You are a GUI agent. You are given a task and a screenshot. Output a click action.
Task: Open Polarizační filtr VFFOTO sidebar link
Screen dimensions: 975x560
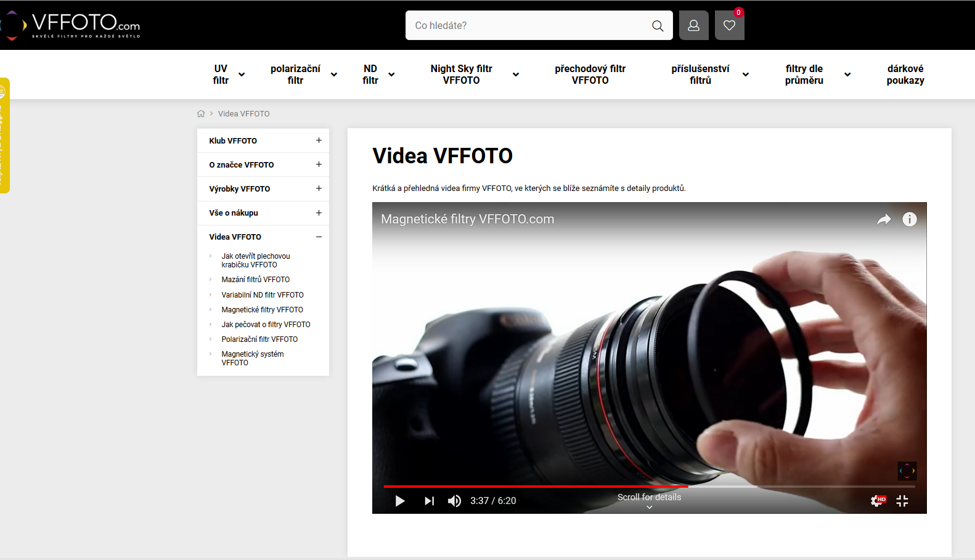(x=259, y=339)
